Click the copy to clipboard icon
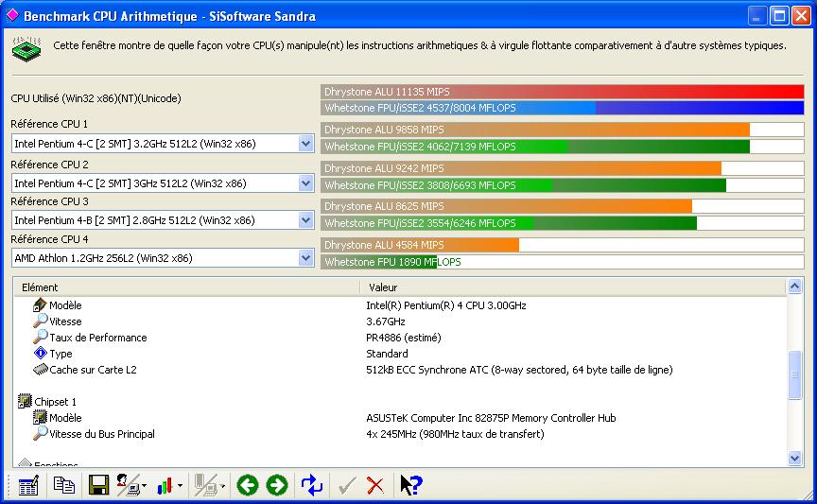817x504 pixels. pos(64,485)
